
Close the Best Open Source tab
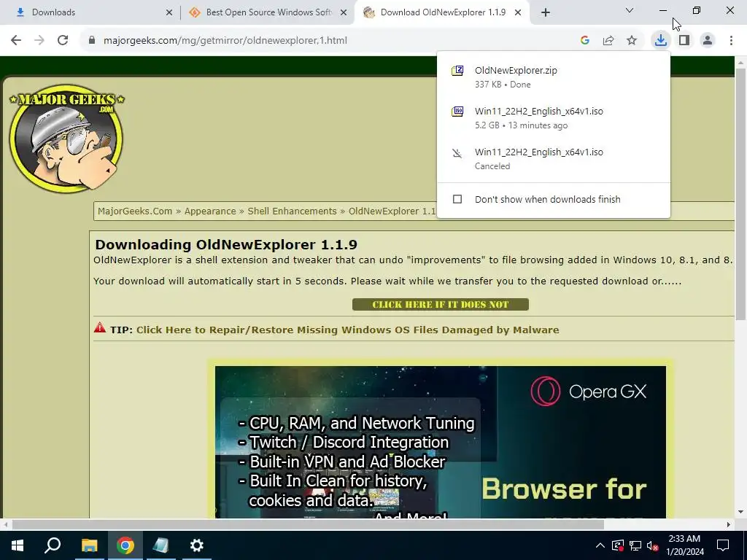point(344,13)
